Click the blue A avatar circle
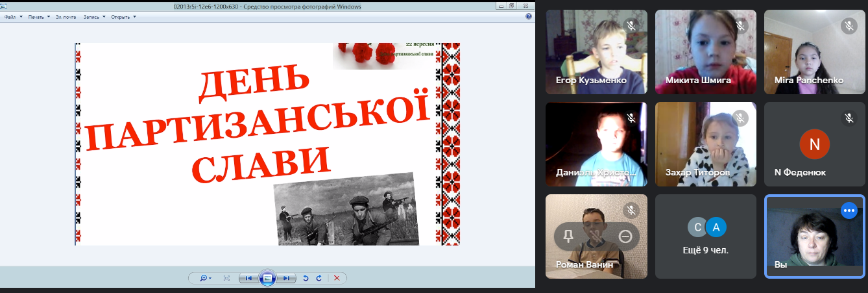868x293 pixels. 716,227
